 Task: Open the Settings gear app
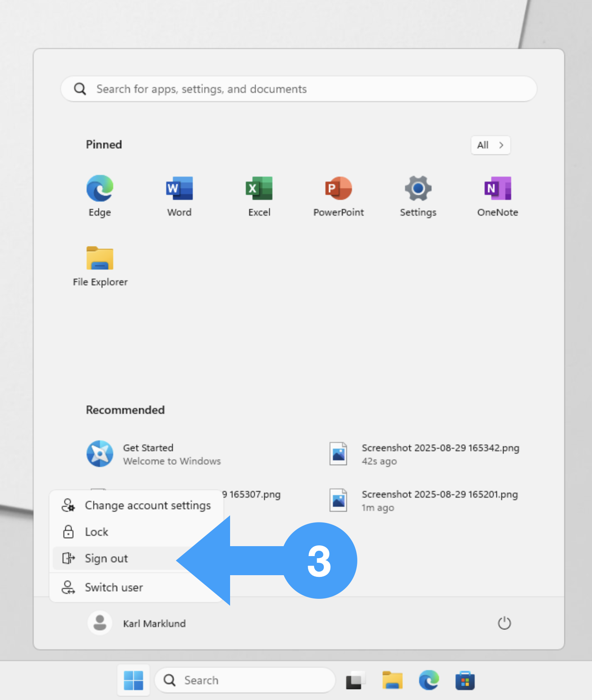tap(418, 196)
